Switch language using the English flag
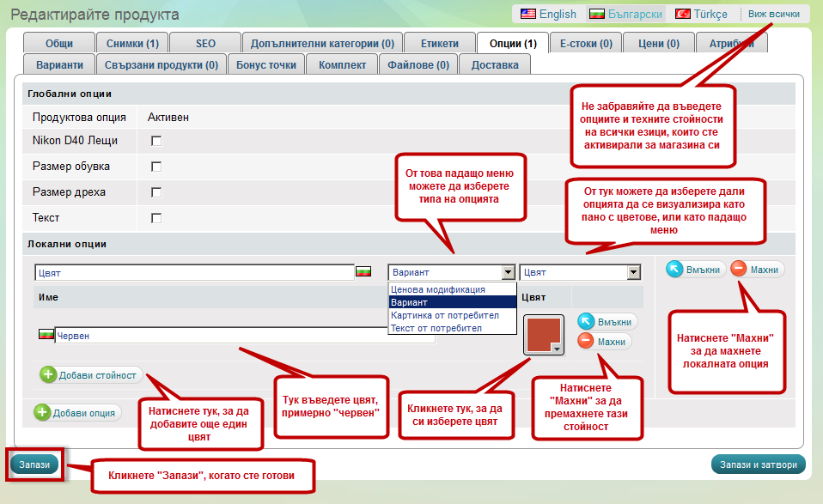This screenshot has height=504, width=823. (527, 14)
